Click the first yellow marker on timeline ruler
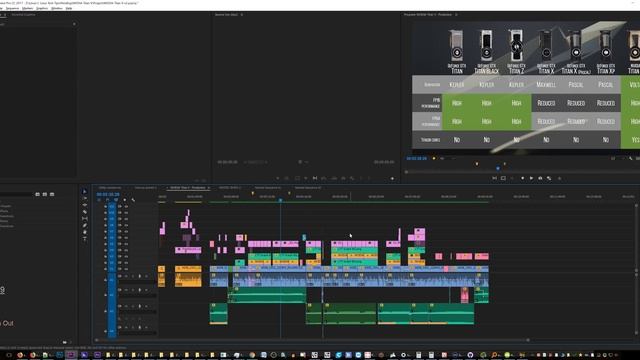The width and height of the screenshot is (640, 360). click(x=253, y=193)
